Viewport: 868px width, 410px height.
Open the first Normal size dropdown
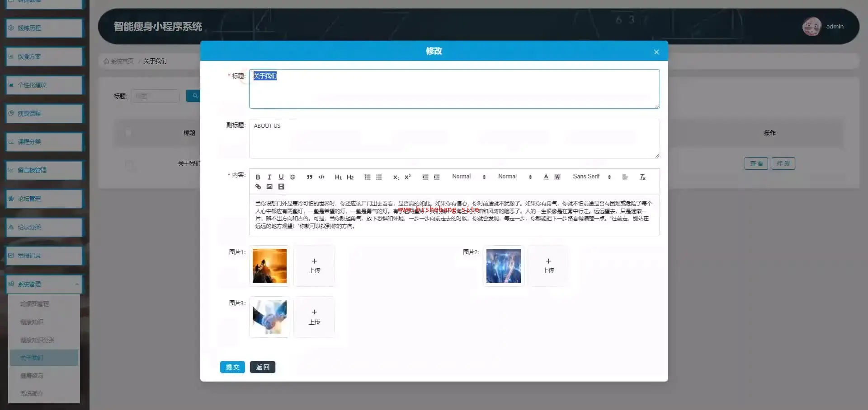(x=469, y=177)
